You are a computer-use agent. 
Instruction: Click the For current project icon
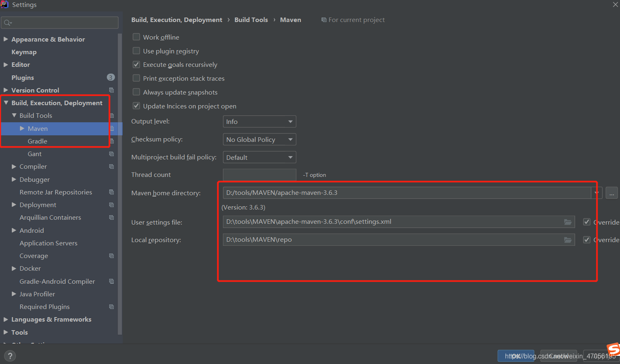click(324, 20)
